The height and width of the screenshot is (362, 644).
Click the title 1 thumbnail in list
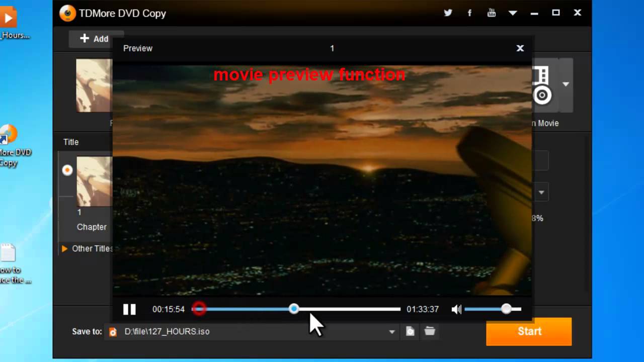pyautogui.click(x=94, y=182)
